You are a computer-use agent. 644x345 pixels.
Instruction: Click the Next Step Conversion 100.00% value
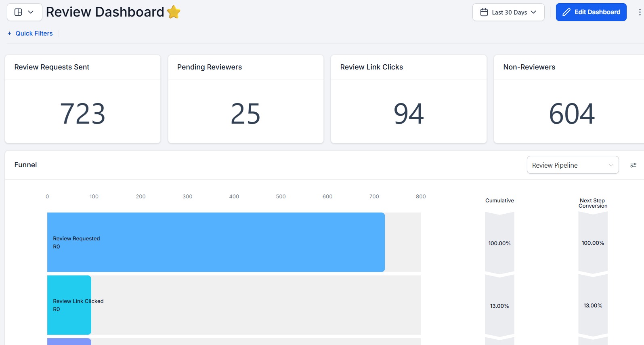(x=593, y=243)
